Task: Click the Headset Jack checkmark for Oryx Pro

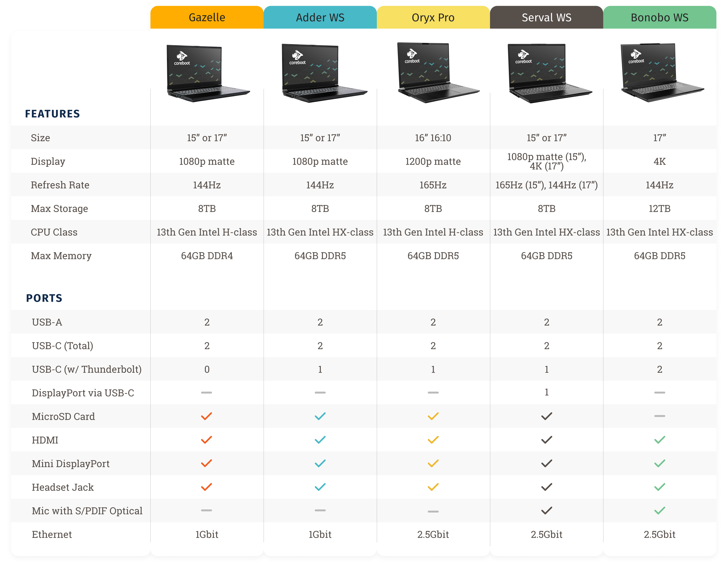Action: 433,487
